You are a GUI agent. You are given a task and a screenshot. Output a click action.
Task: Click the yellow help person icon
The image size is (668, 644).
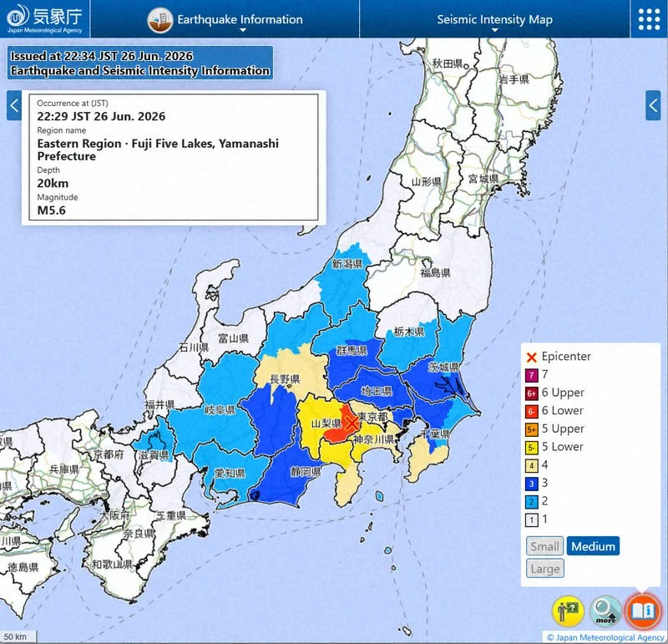pyautogui.click(x=568, y=611)
